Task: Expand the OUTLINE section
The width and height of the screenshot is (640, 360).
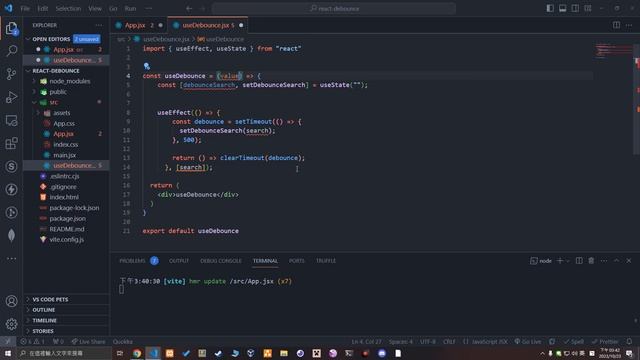Action: point(44,310)
